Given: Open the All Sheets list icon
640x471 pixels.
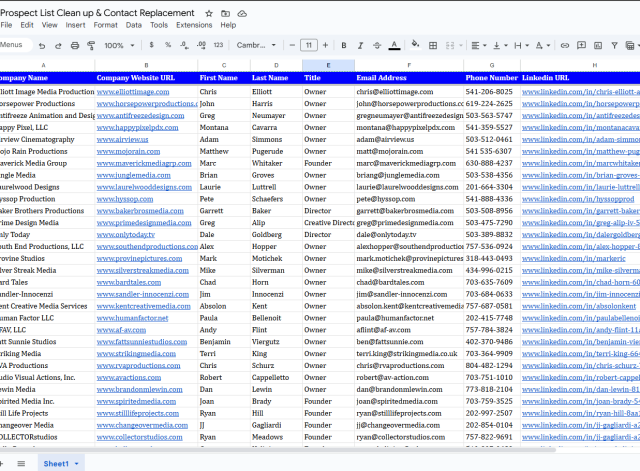Looking at the screenshot, I should coord(21,464).
